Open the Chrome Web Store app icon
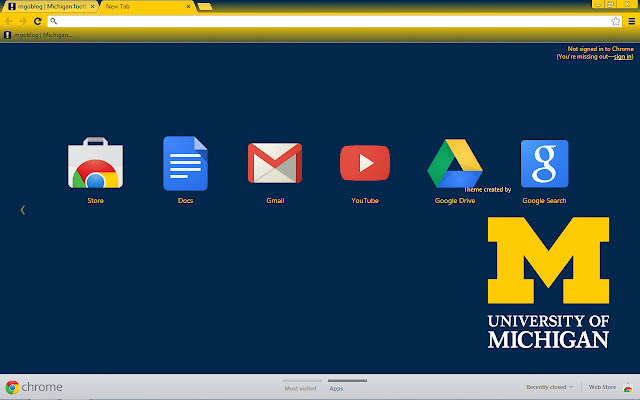This screenshot has width=640, height=400. pos(96,163)
